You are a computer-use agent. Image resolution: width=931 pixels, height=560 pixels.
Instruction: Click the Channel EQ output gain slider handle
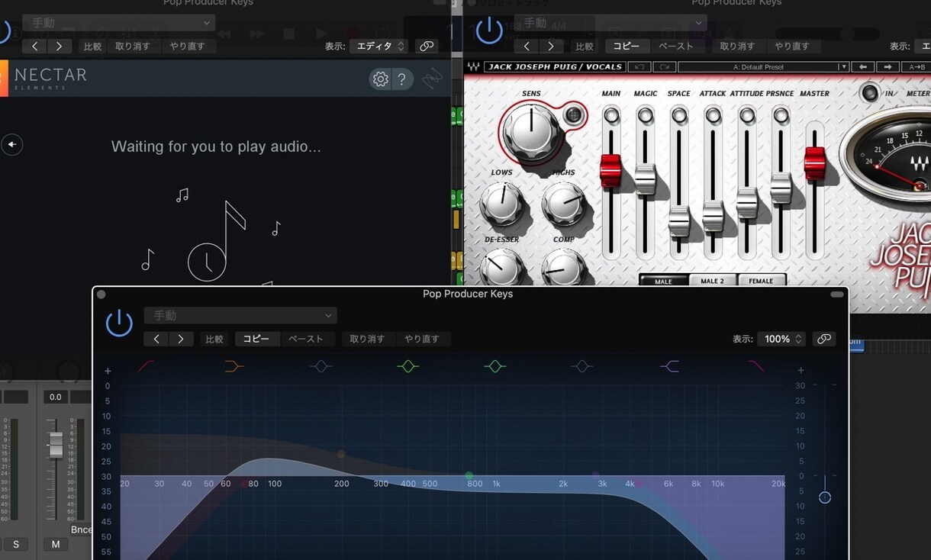pyautogui.click(x=825, y=497)
